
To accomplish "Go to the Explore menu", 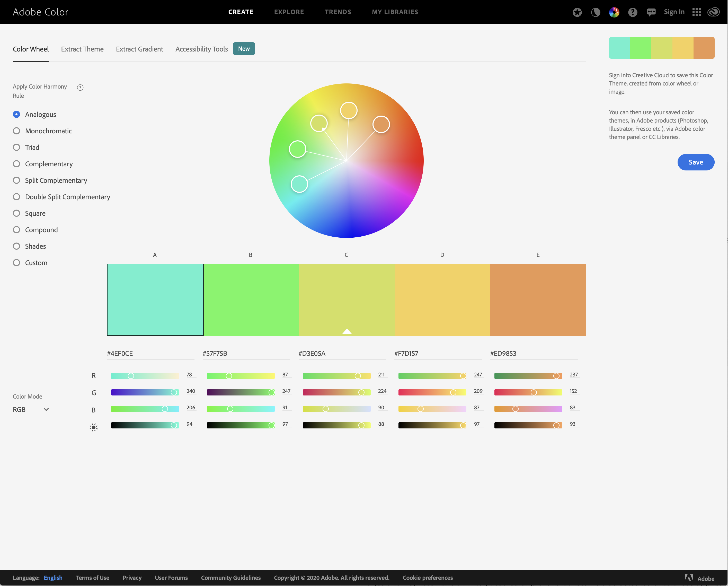I will tap(289, 12).
